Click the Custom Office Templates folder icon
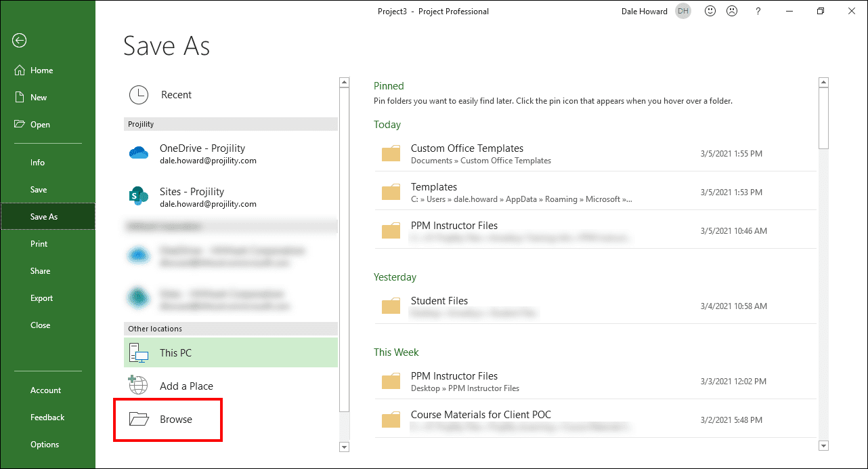The width and height of the screenshot is (868, 469). (x=391, y=154)
